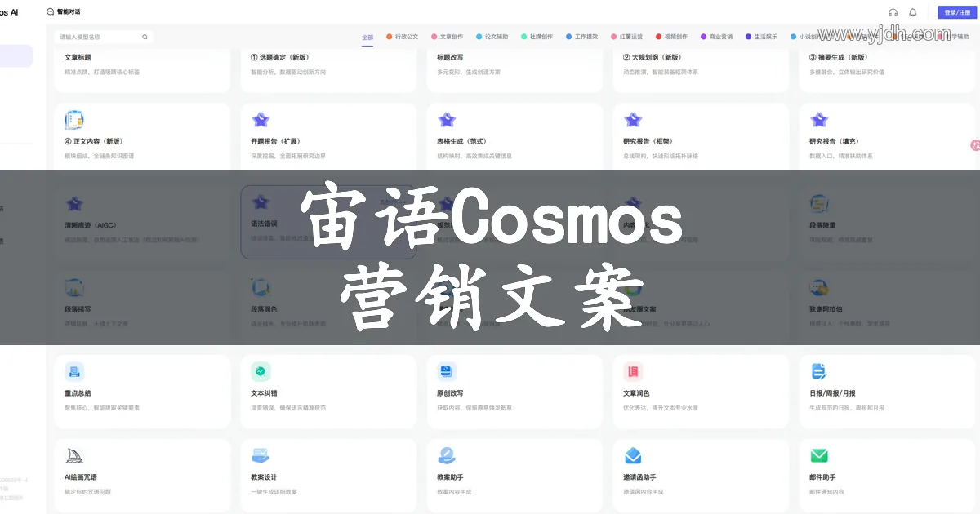Click the ④ 正文内容（新版） document icon
This screenshot has width=980, height=514.
(x=74, y=120)
